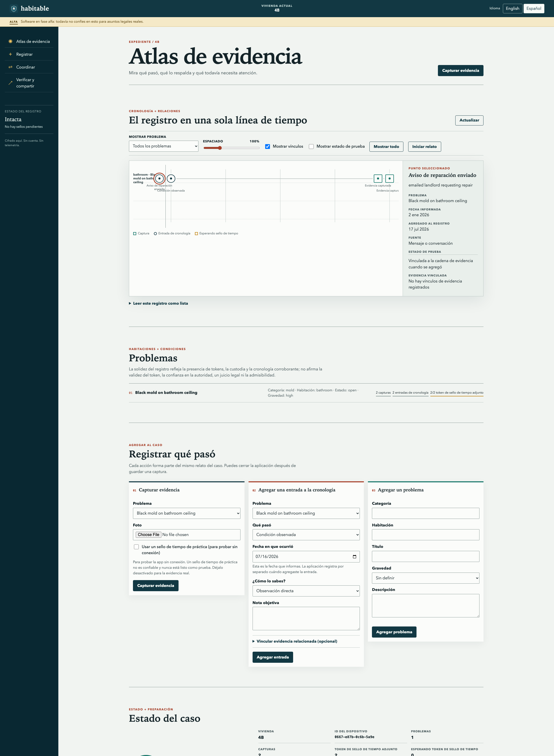Open calendar picker in Fecha en que ocurrió
This screenshot has height=756, width=554.
point(355,557)
